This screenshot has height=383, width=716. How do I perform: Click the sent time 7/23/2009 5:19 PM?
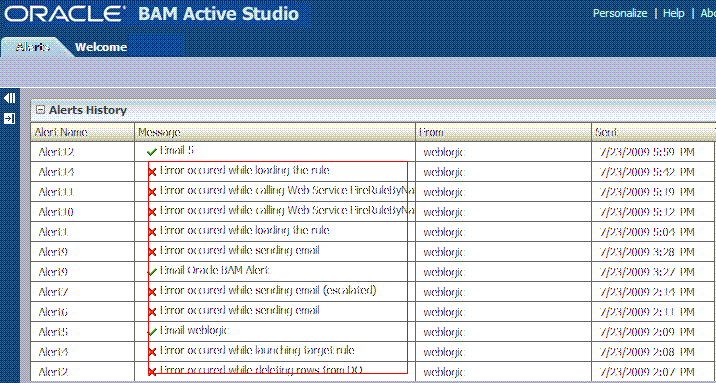pos(646,192)
